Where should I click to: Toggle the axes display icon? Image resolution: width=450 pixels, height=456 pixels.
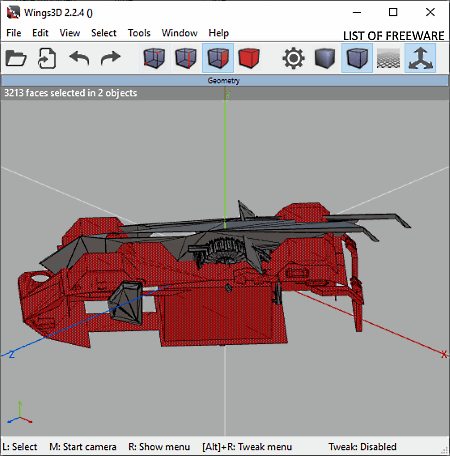420,58
